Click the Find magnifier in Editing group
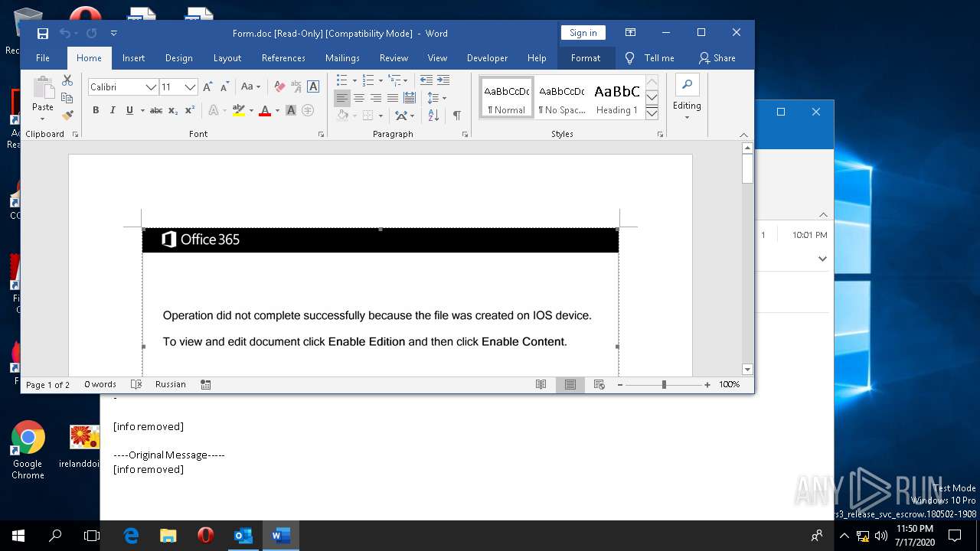This screenshot has height=551, width=980. [x=687, y=84]
